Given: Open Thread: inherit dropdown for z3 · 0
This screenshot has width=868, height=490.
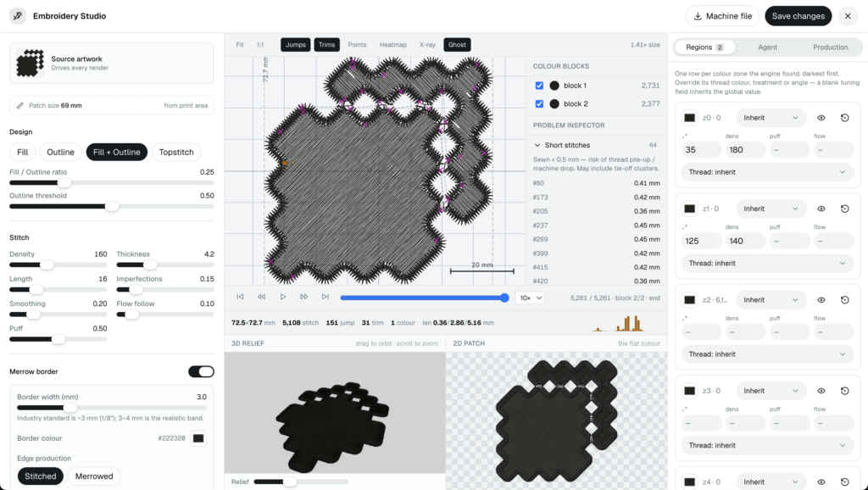Looking at the screenshot, I should click(767, 446).
